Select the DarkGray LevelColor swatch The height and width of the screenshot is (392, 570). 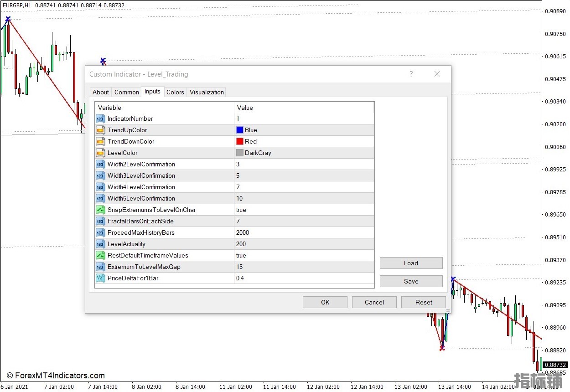tap(240, 153)
